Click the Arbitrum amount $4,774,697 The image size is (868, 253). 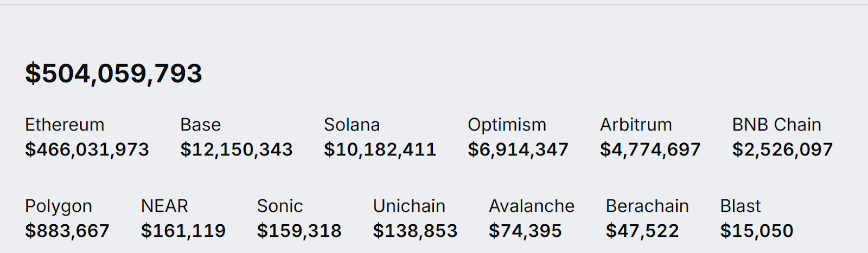[x=650, y=150]
